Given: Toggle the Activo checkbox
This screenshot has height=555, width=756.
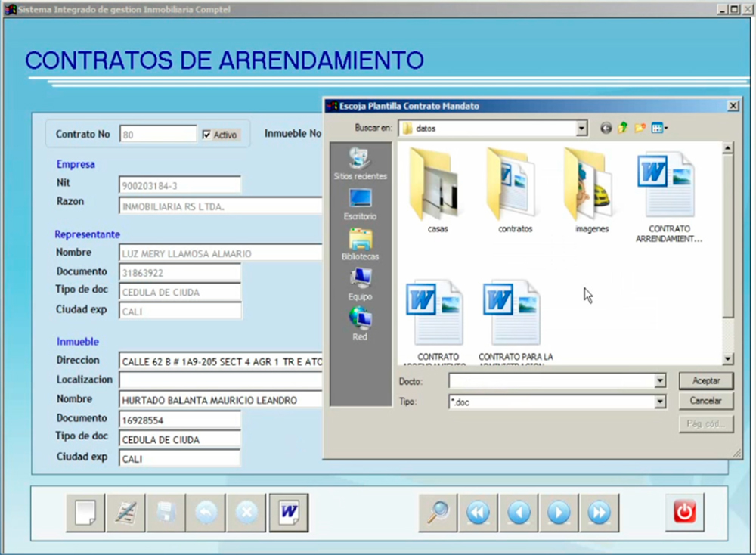Looking at the screenshot, I should point(206,135).
